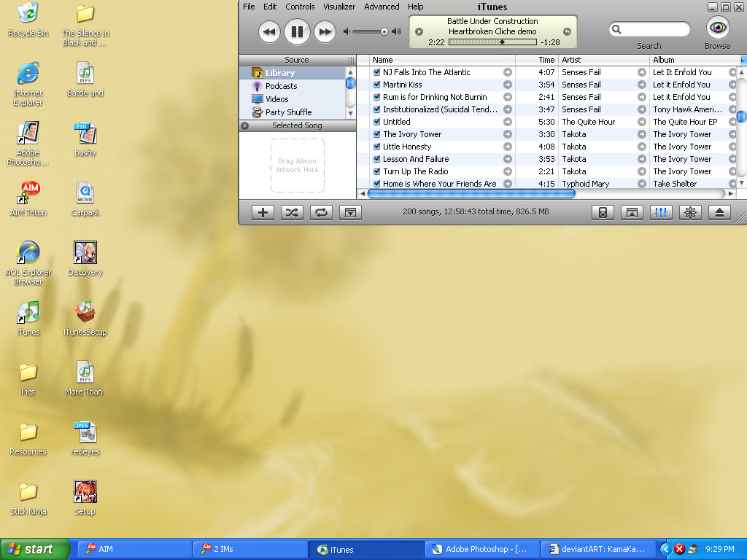
Task: Uncheck Turn Up The Radio checkbox
Action: click(377, 171)
